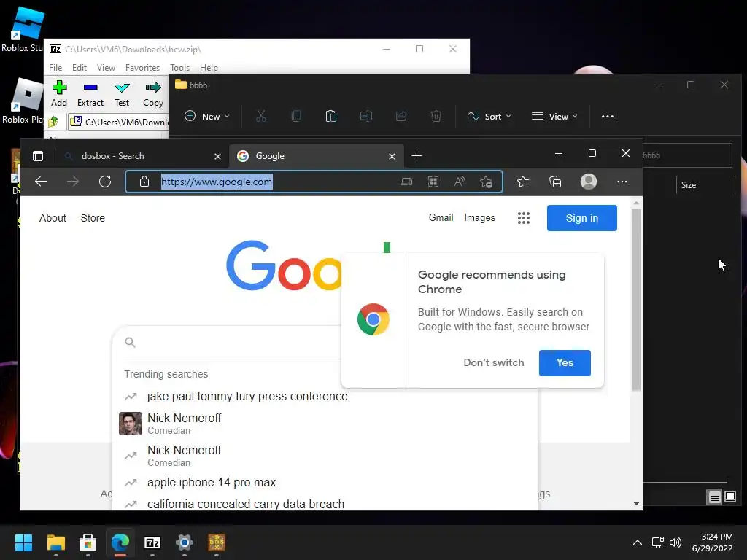
Task: Open the Sort dropdown in File Explorer
Action: click(x=489, y=116)
